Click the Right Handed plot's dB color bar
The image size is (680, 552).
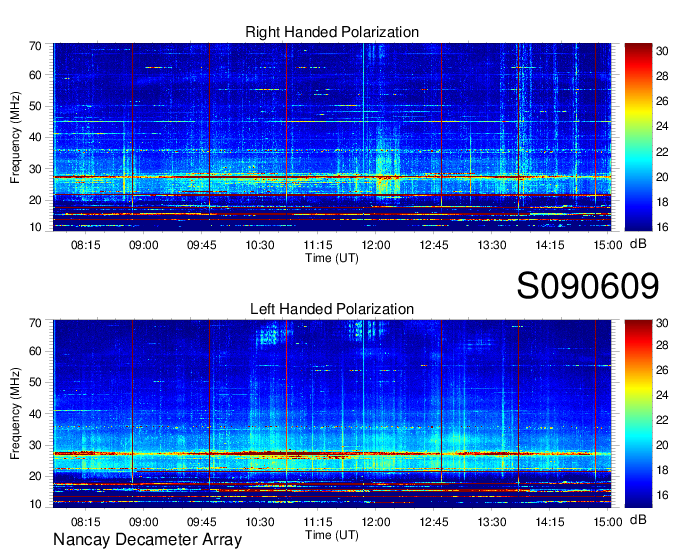(x=638, y=137)
